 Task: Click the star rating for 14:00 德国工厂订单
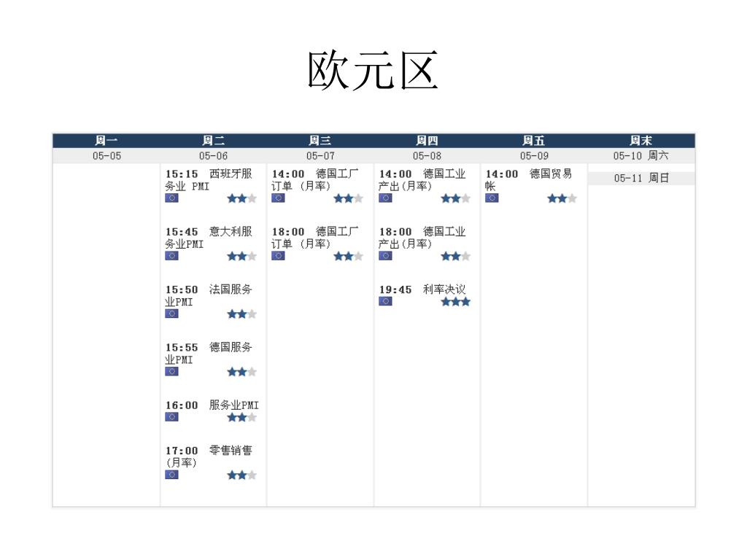click(348, 198)
